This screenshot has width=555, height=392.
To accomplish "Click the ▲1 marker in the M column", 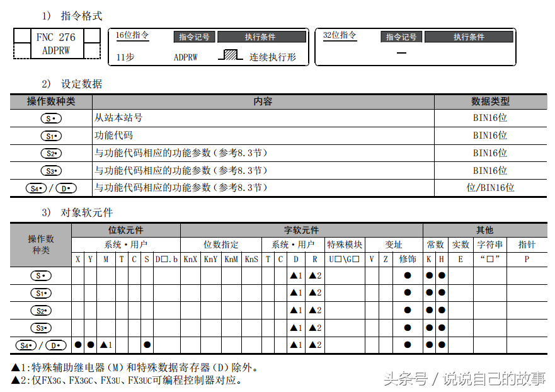I will click(105, 345).
